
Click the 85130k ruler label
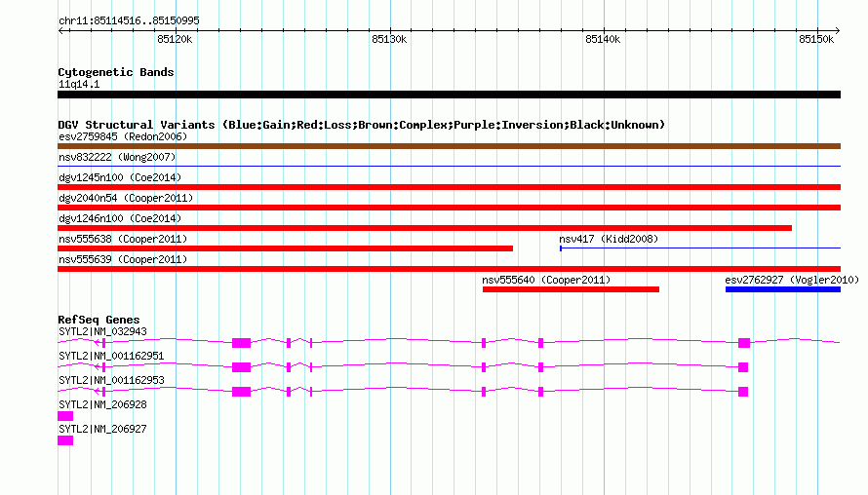pyautogui.click(x=389, y=39)
